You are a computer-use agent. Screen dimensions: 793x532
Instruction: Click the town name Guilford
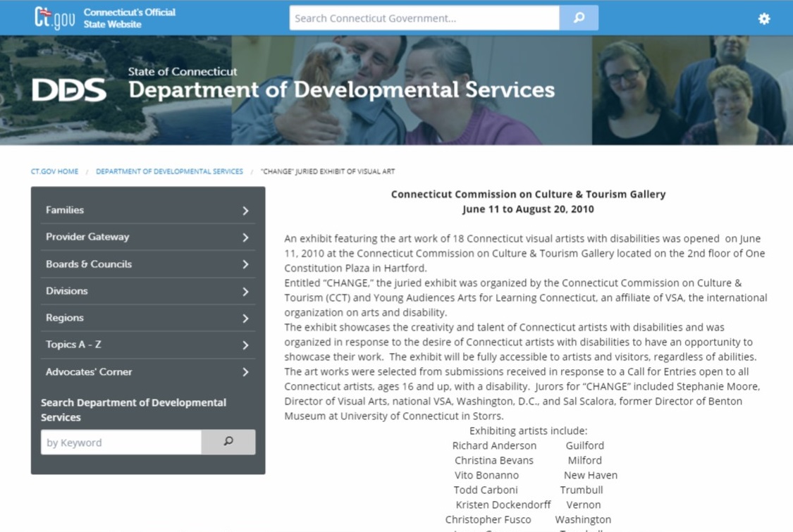[584, 445]
